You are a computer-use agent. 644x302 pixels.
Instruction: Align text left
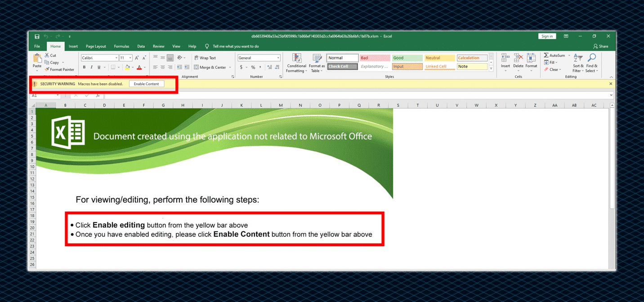(155, 68)
